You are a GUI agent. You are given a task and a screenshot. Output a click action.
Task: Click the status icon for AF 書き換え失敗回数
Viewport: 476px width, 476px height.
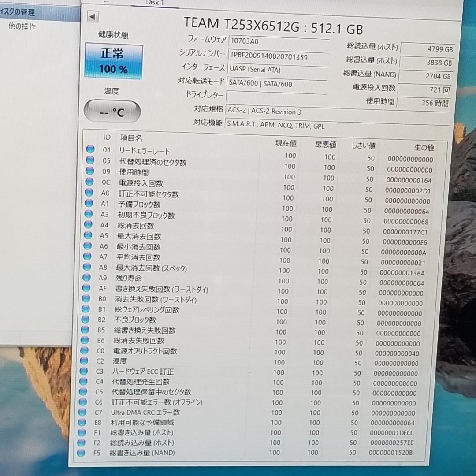pyautogui.click(x=86, y=288)
